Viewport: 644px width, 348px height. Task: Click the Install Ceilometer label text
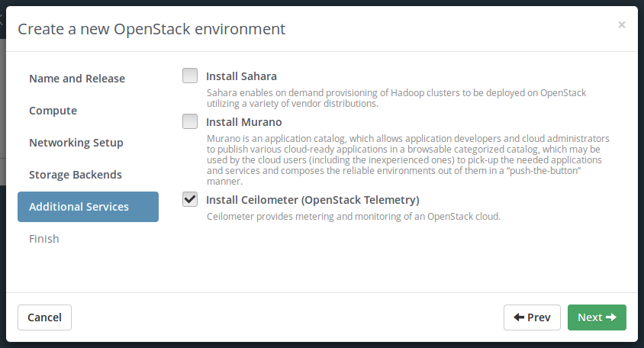pyautogui.click(x=313, y=200)
